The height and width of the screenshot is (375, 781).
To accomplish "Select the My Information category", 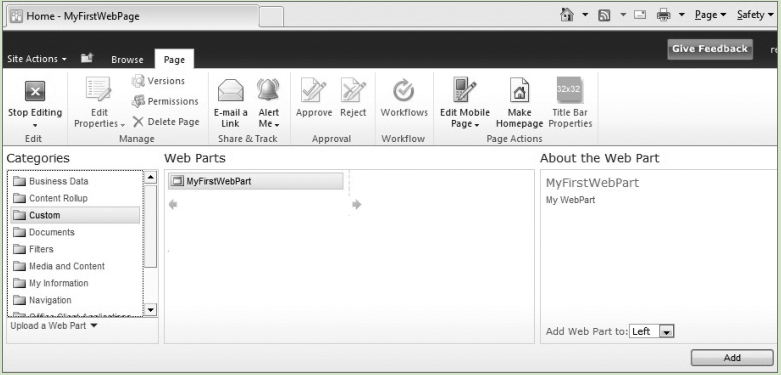I will click(76, 283).
